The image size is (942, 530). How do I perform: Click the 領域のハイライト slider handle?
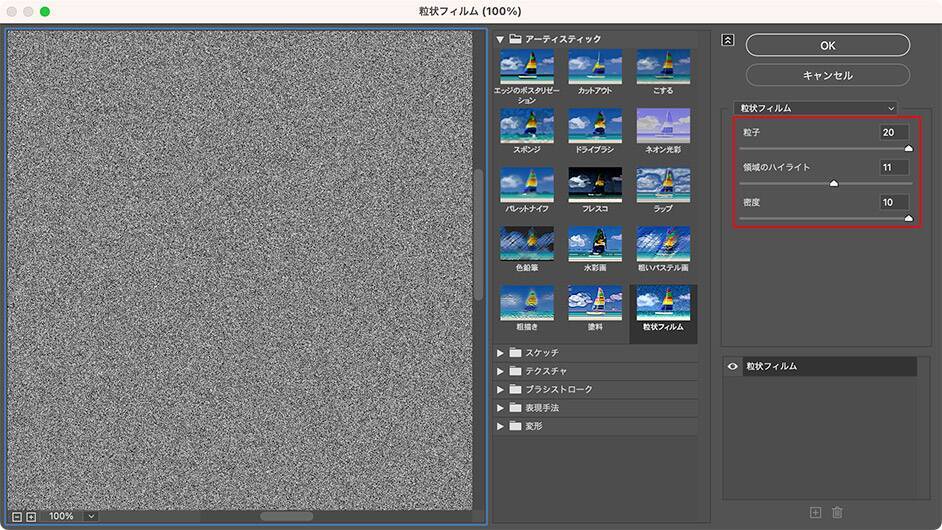(833, 183)
